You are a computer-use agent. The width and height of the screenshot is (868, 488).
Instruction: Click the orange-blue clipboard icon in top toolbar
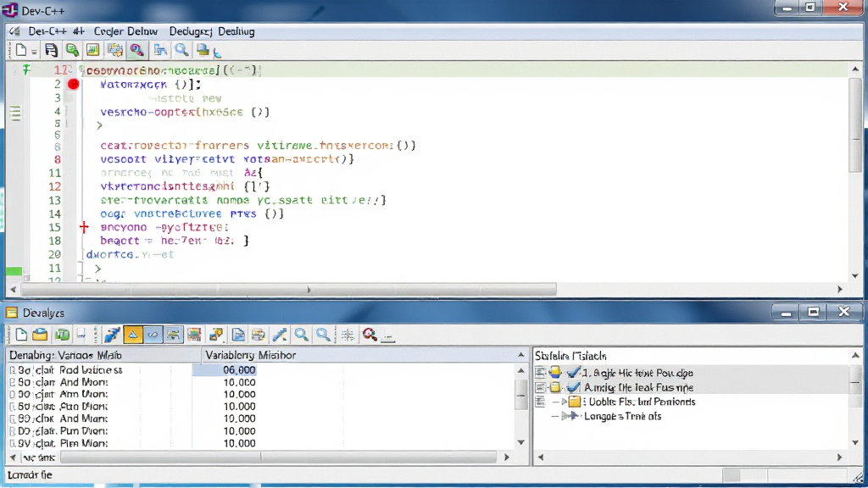(x=115, y=50)
